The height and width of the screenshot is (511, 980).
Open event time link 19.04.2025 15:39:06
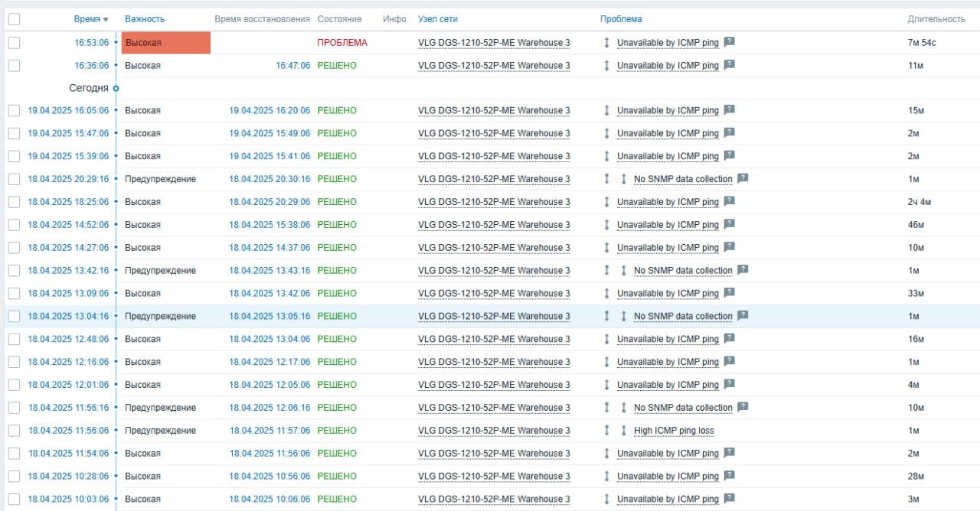point(68,156)
